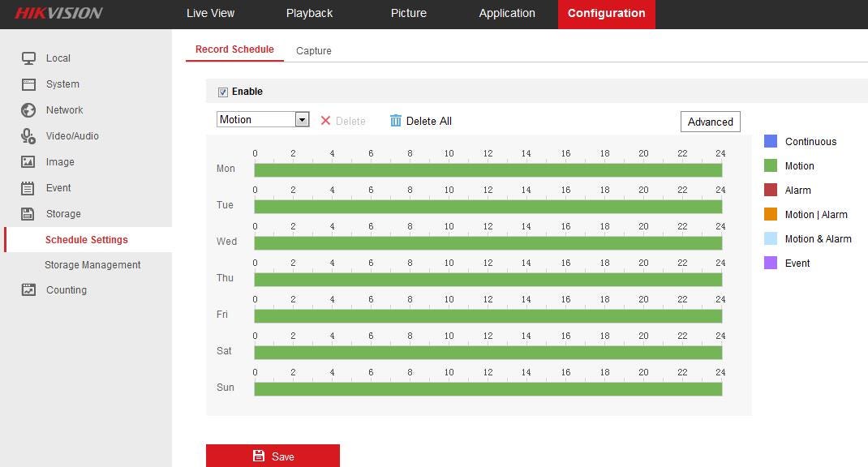
Task: Open Network settings from the sidebar icon
Action: tap(28, 109)
